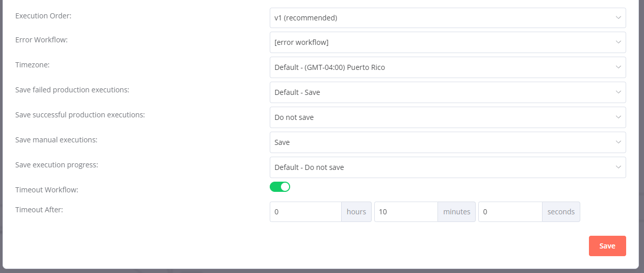Screen dimensions: 644x273
Task: Open the 'Default - Save' dropdown
Action: [x=439, y=92]
